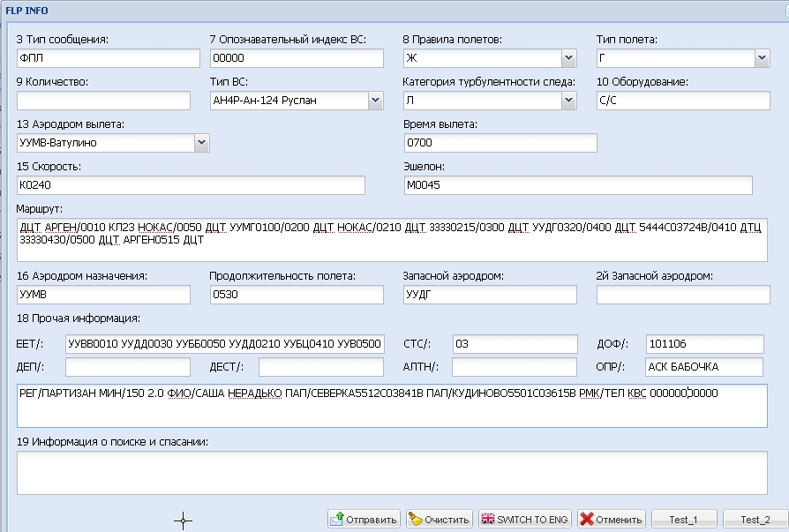The width and height of the screenshot is (789, 532).
Task: Click the ДОФ/ date field
Action: tap(703, 344)
